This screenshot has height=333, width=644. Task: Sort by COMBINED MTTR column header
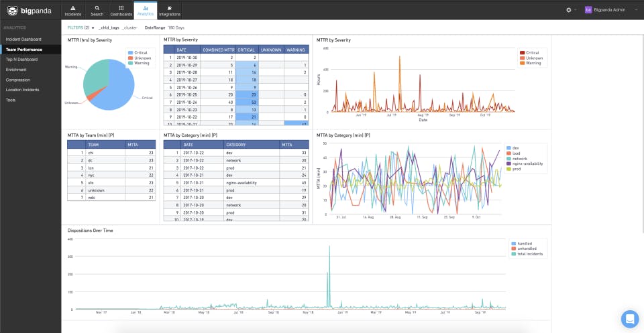[x=217, y=50]
